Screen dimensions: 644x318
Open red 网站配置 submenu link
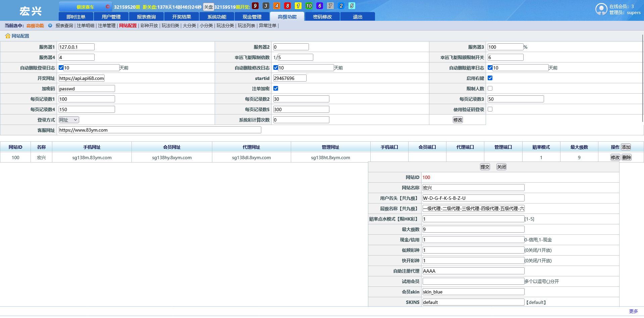coord(128,26)
